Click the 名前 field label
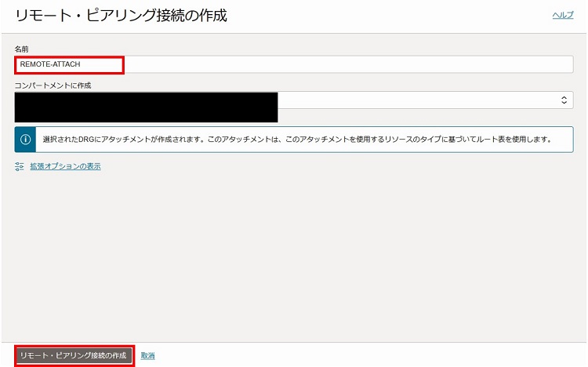The width and height of the screenshot is (588, 367). (x=21, y=49)
